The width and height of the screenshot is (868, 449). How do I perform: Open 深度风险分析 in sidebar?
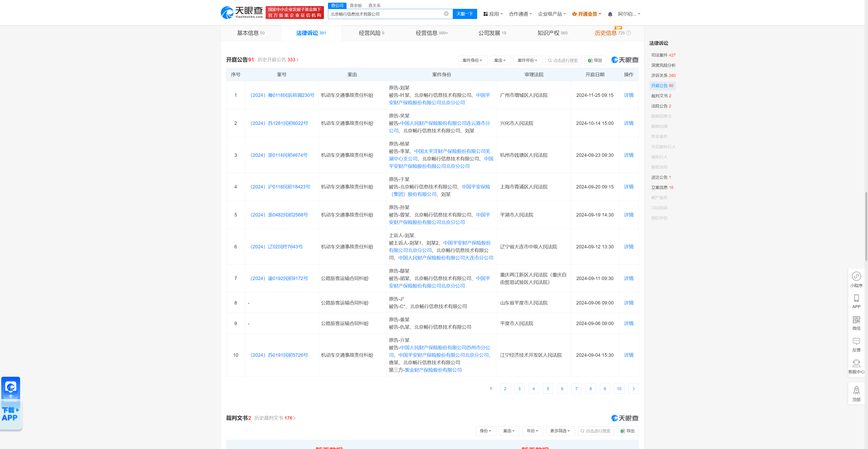point(663,65)
